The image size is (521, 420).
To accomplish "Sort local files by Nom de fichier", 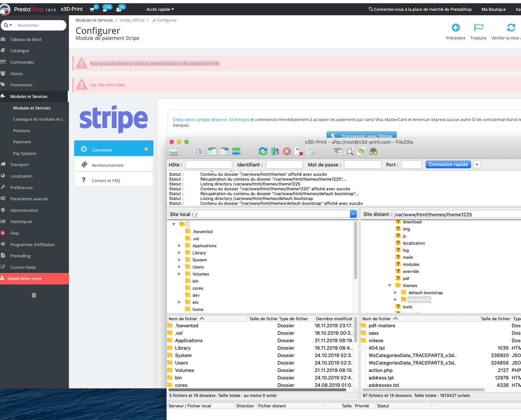I will point(207,319).
